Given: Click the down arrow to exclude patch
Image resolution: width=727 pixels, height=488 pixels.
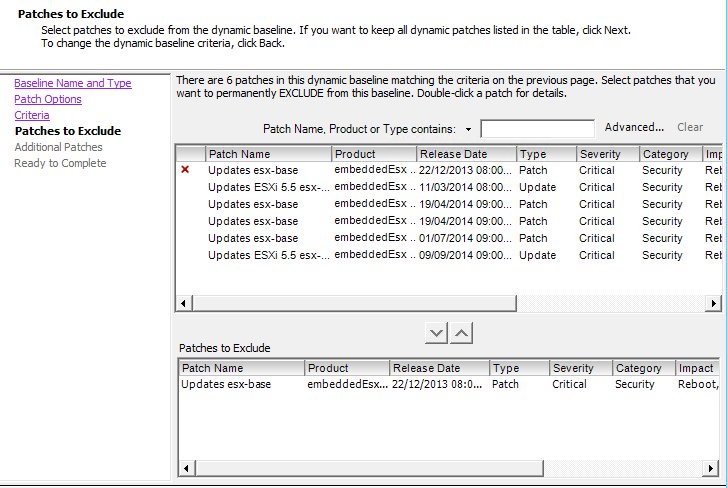Looking at the screenshot, I should [436, 333].
